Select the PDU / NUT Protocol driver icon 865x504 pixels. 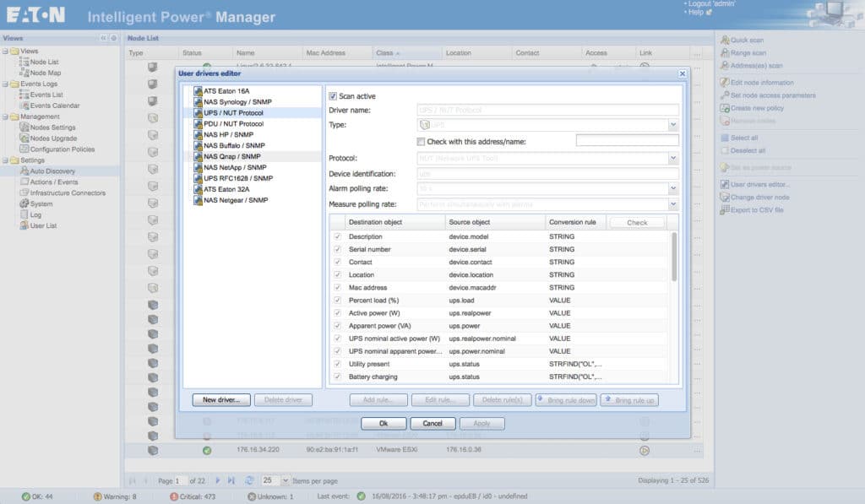coord(198,124)
